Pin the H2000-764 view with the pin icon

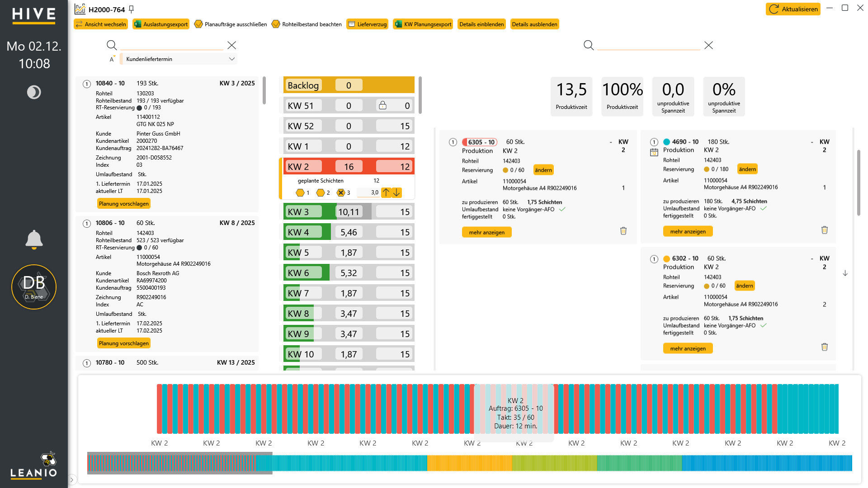click(132, 9)
